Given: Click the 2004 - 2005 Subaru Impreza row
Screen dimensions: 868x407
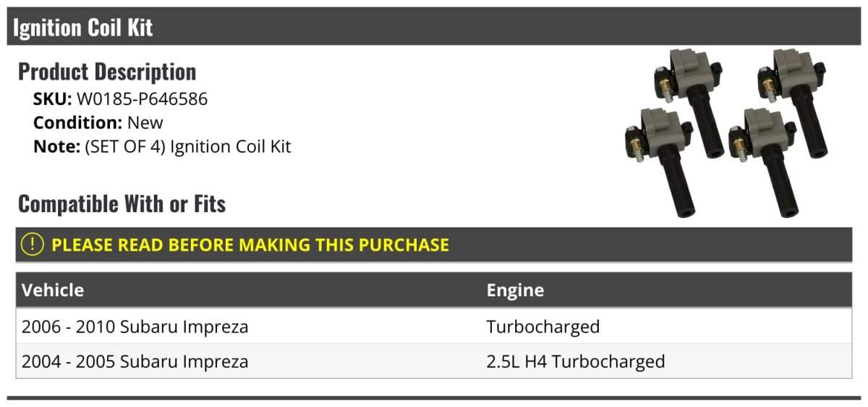Looking at the screenshot, I should click(x=434, y=361).
